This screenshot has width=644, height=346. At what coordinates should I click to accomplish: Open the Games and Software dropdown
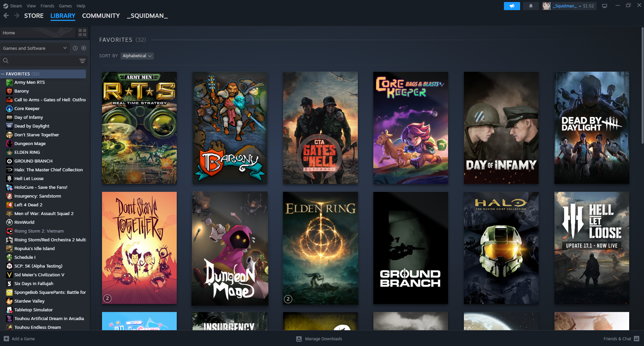pyautogui.click(x=35, y=48)
